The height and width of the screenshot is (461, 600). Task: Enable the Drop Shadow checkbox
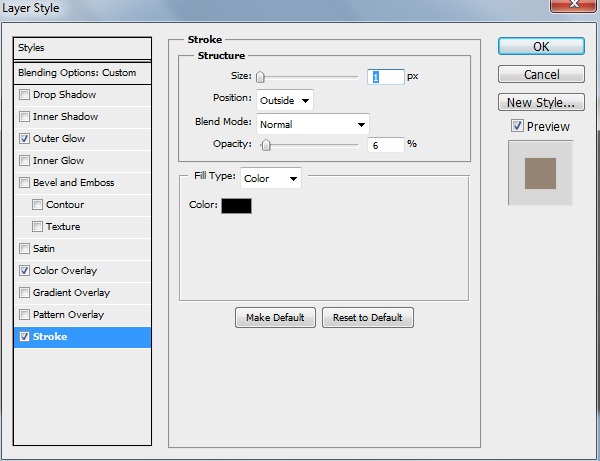(24, 95)
